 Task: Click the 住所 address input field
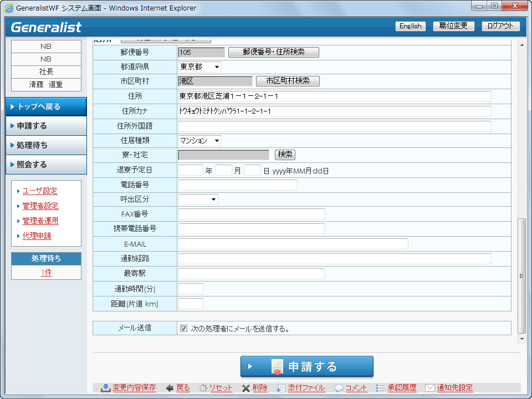tap(335, 96)
